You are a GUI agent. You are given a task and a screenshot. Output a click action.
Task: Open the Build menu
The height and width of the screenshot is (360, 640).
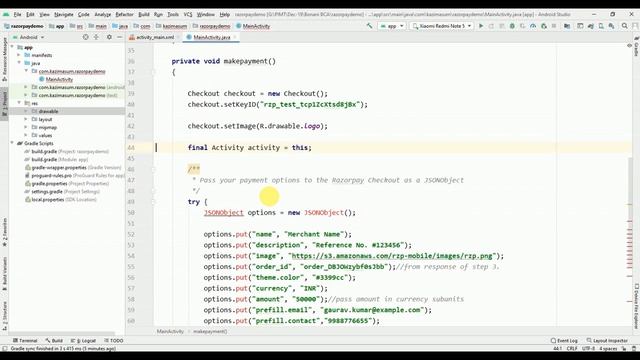coord(144,14)
